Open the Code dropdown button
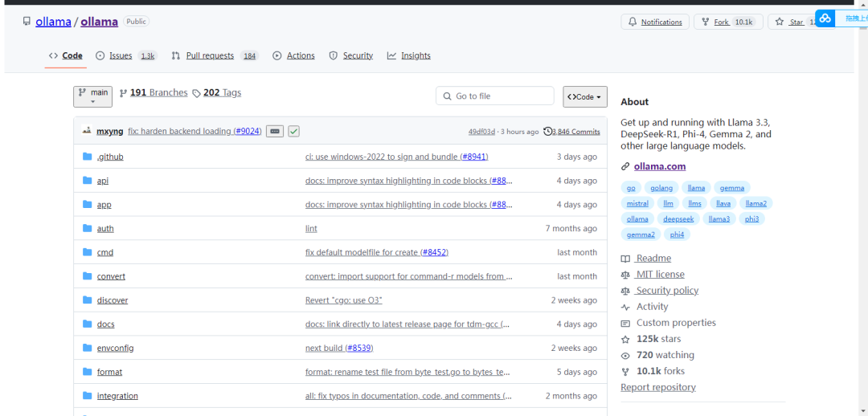 click(585, 97)
